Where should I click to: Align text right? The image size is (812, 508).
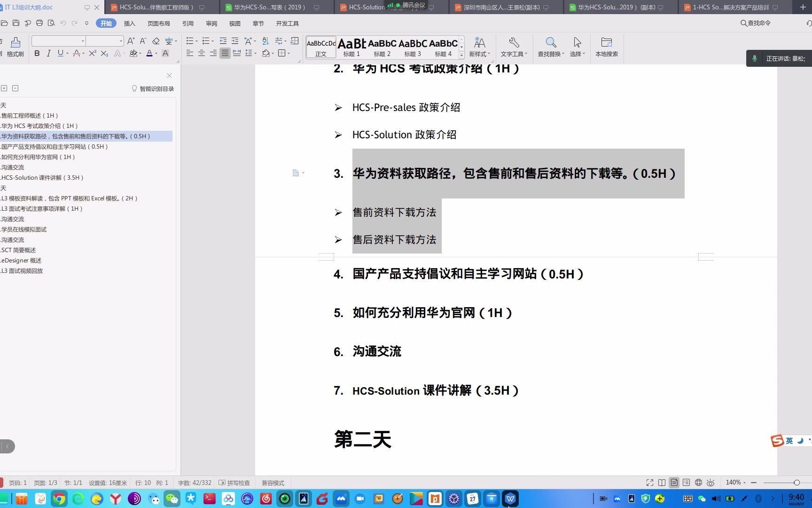[x=213, y=54]
